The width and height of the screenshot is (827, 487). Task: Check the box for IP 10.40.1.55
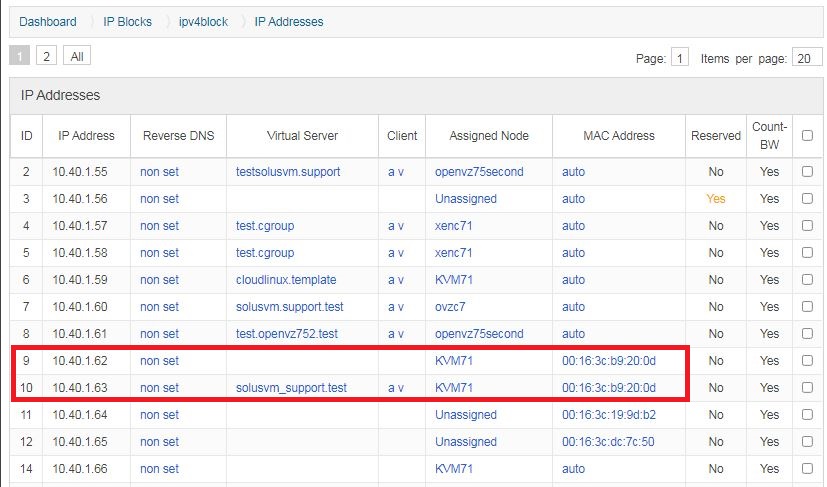pos(807,172)
